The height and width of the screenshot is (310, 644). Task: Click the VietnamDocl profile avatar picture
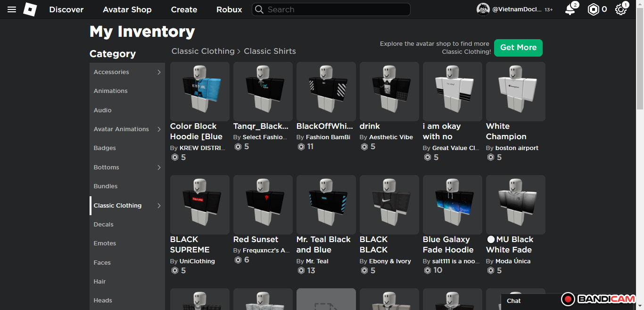click(483, 9)
